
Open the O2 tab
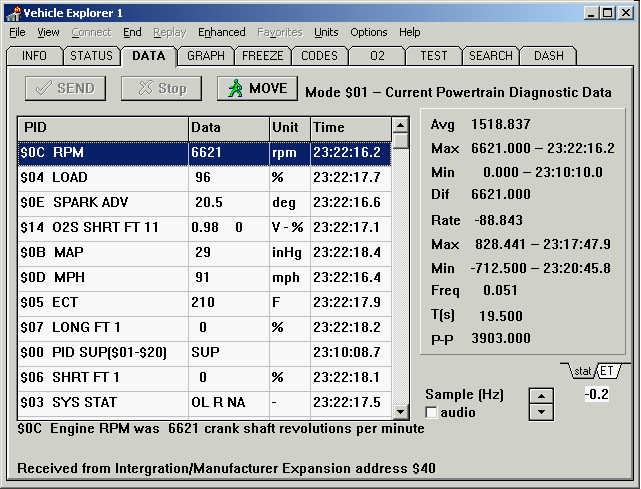point(377,56)
